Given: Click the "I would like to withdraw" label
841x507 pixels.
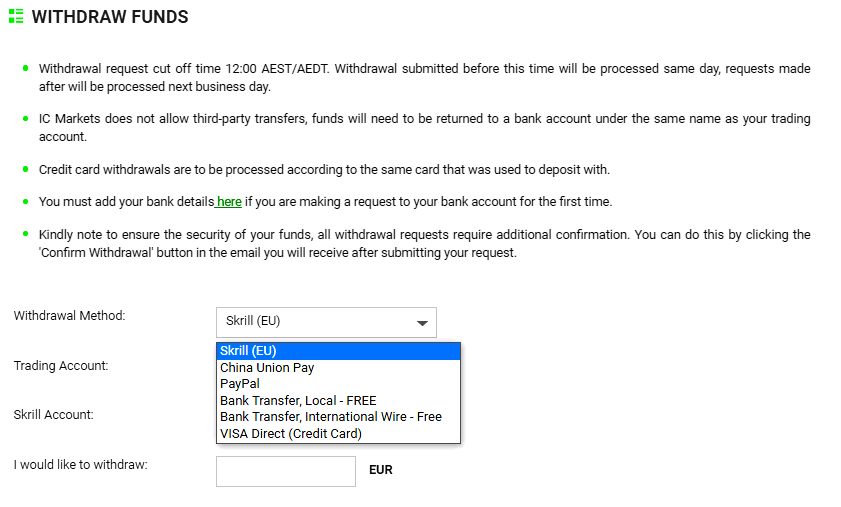Looking at the screenshot, I should click(80, 465).
